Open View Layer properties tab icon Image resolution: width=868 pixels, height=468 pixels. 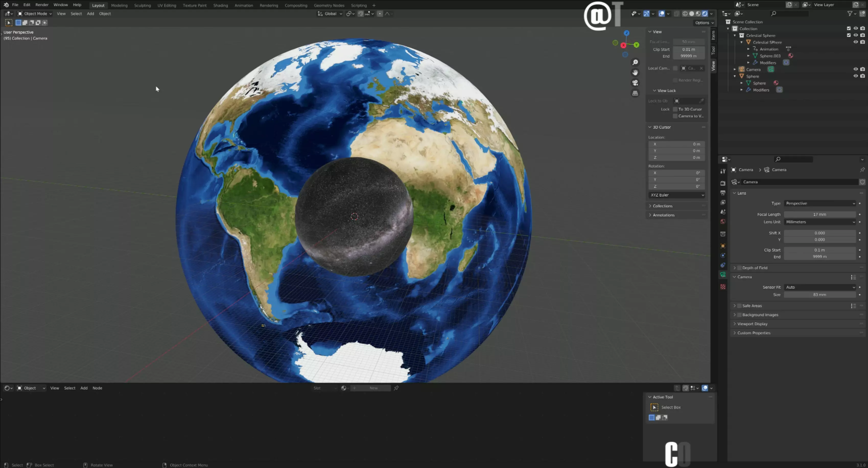pos(722,202)
